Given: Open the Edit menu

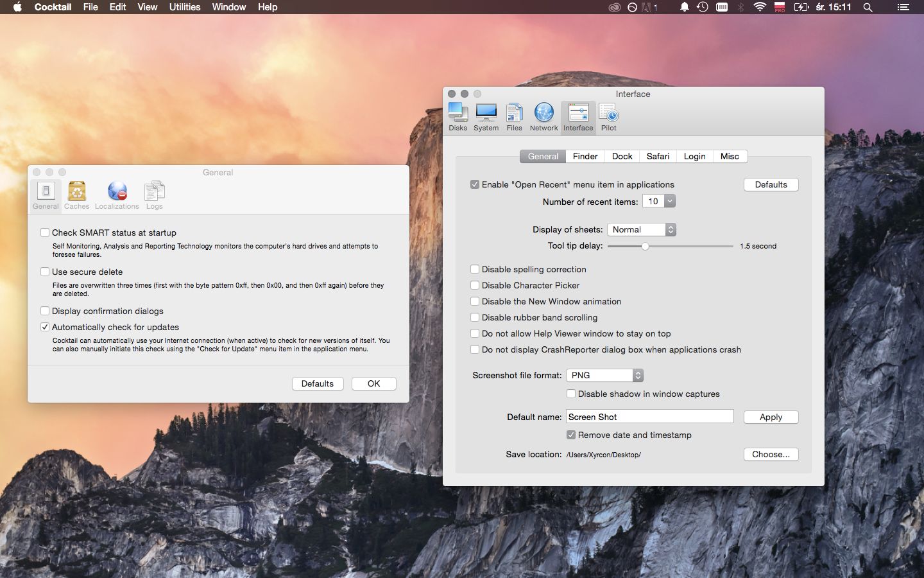Looking at the screenshot, I should pyautogui.click(x=117, y=7).
